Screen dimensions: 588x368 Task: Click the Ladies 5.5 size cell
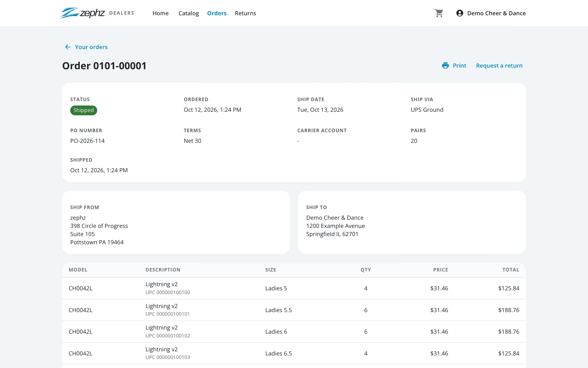[x=278, y=310]
